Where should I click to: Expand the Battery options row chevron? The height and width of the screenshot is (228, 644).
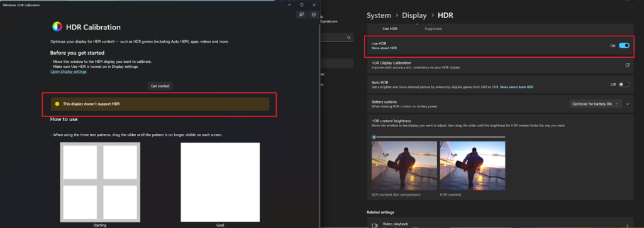coord(628,104)
